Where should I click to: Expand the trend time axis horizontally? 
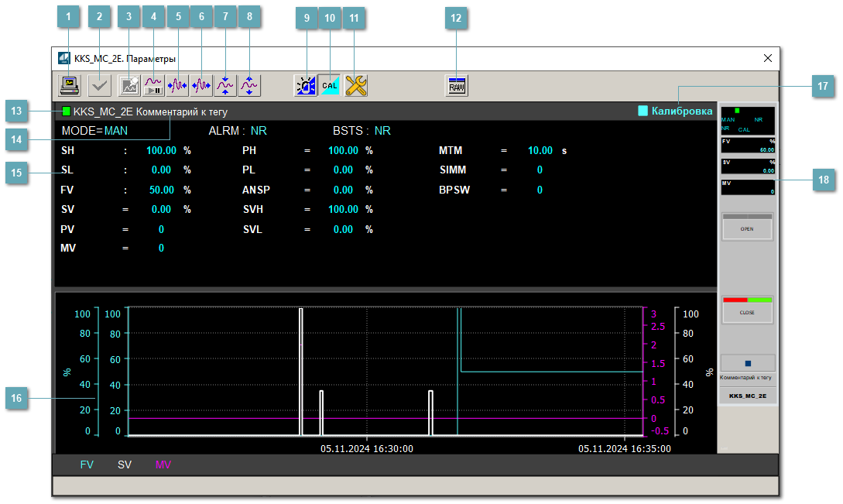point(201,85)
